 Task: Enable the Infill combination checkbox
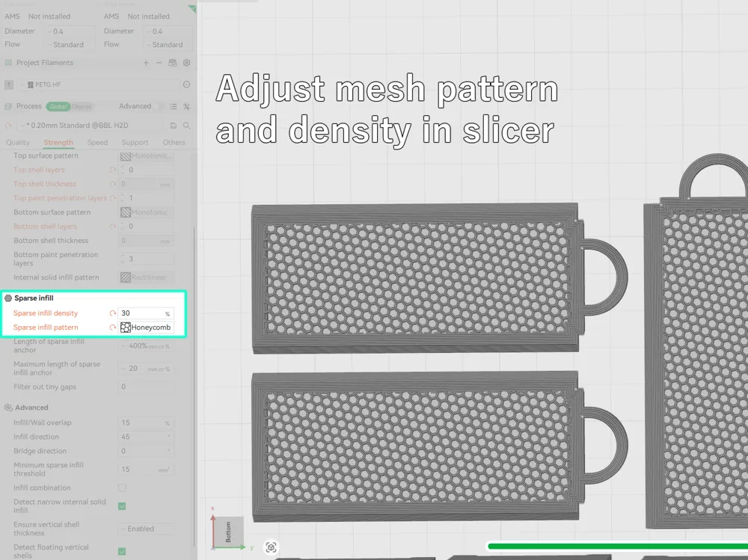[122, 487]
